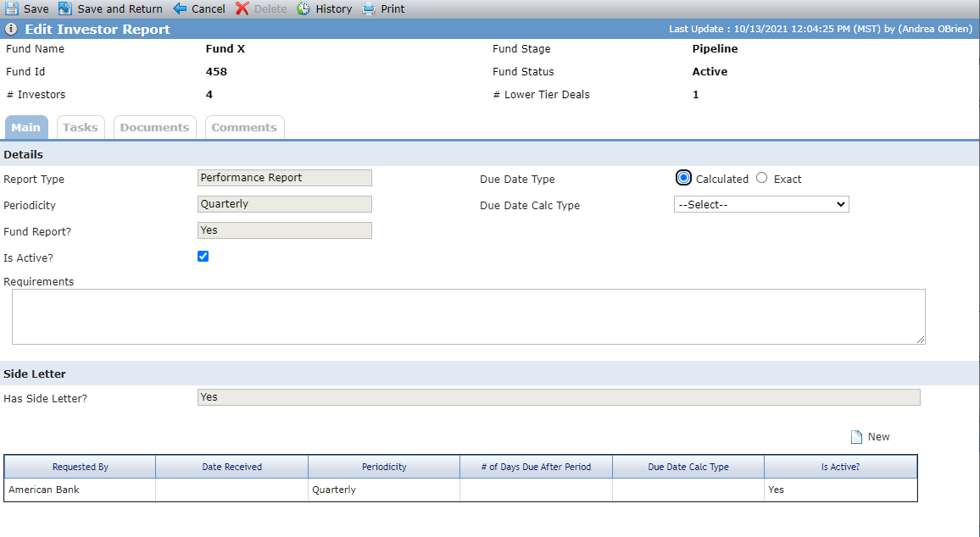Viewport: 980px width, 537px height.
Task: Switch to the Tasks tab
Action: click(81, 127)
